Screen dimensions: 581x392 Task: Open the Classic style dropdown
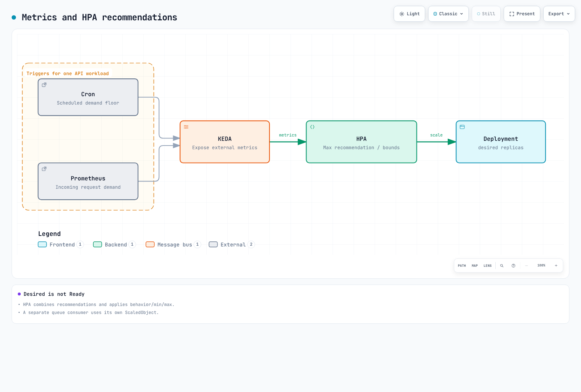[448, 14]
